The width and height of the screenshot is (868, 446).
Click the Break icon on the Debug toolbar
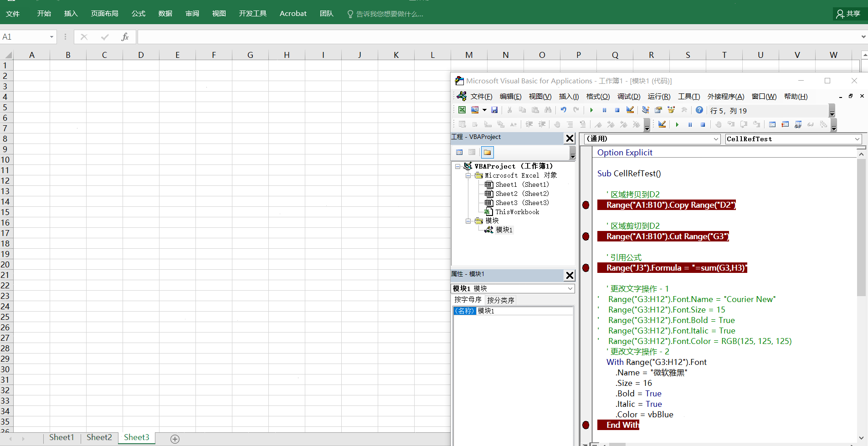(690, 124)
